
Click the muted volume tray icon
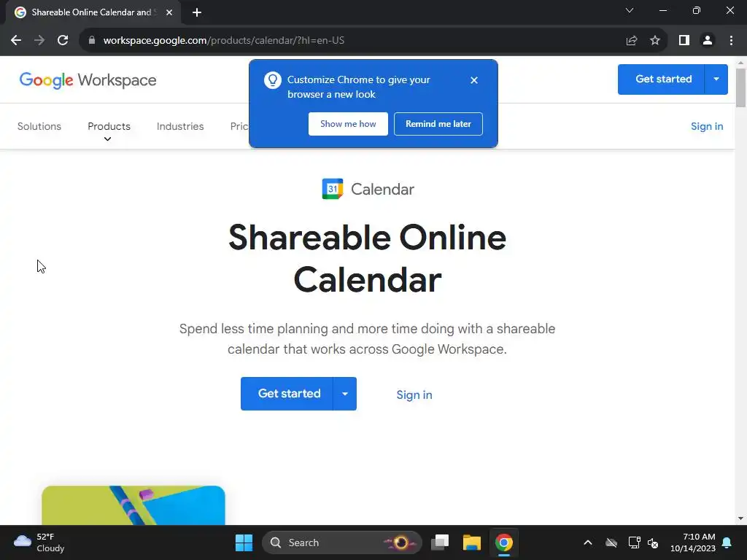tap(653, 542)
